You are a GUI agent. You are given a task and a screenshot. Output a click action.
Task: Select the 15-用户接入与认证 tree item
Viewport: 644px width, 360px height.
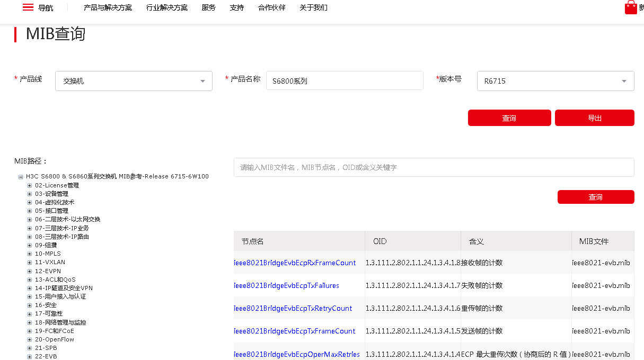click(x=60, y=296)
